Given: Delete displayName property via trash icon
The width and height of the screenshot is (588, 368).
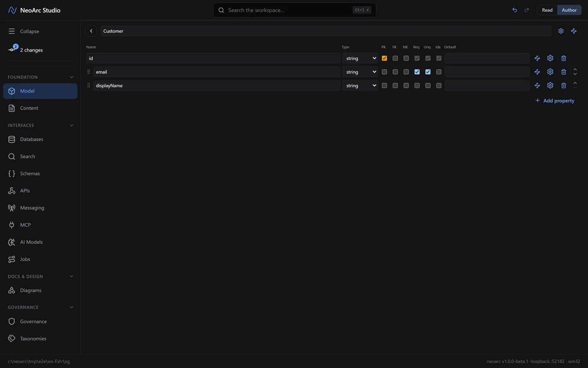Looking at the screenshot, I should [x=564, y=85].
